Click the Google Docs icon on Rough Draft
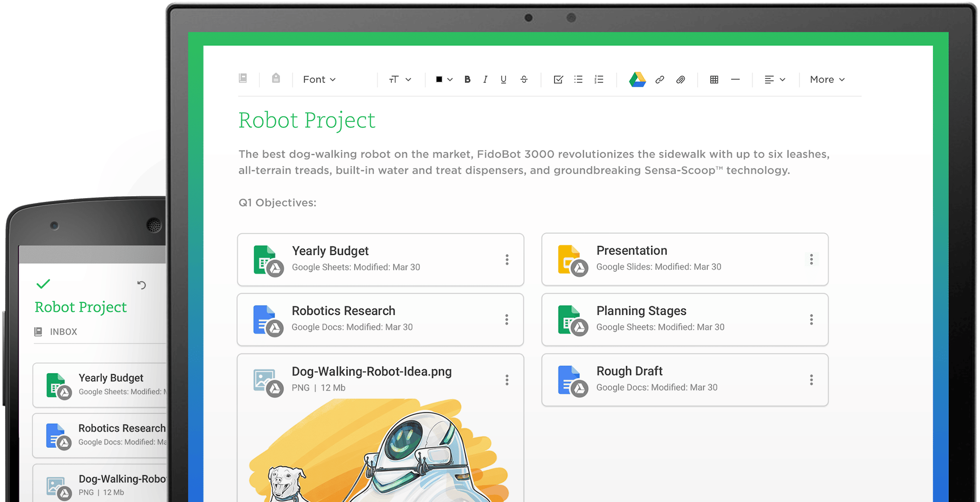This screenshot has width=980, height=502. click(572, 381)
